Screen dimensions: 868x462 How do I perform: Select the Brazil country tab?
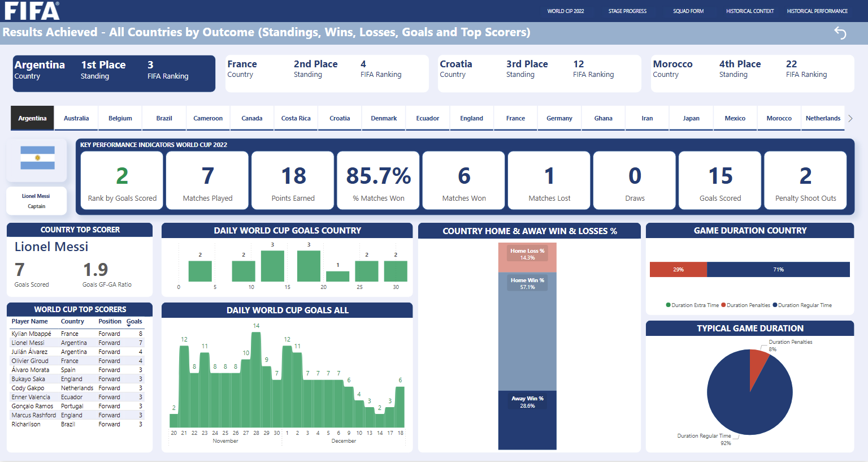tap(164, 118)
